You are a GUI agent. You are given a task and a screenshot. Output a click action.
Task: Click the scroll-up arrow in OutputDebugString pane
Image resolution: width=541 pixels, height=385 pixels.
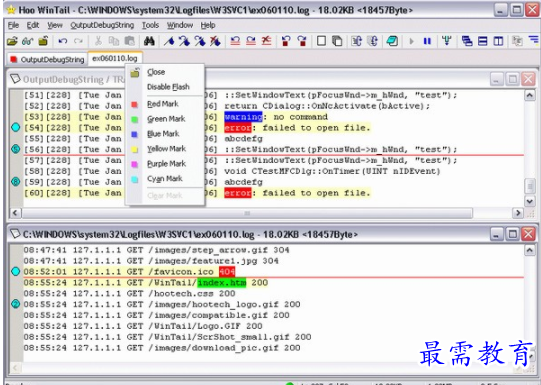pyautogui.click(x=530, y=95)
